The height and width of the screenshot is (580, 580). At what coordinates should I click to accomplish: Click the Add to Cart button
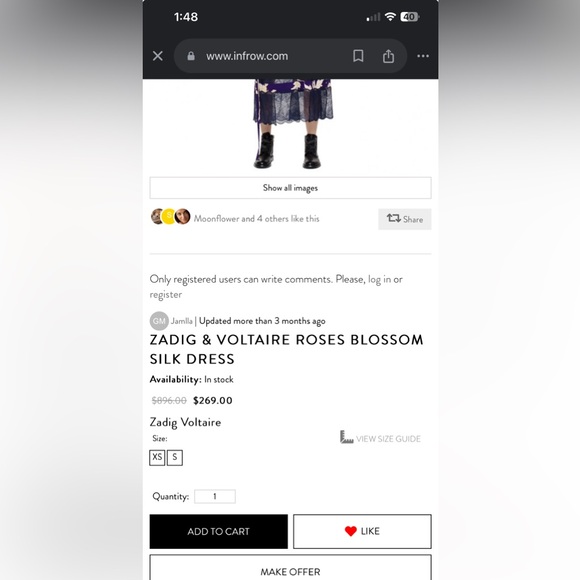click(x=219, y=532)
